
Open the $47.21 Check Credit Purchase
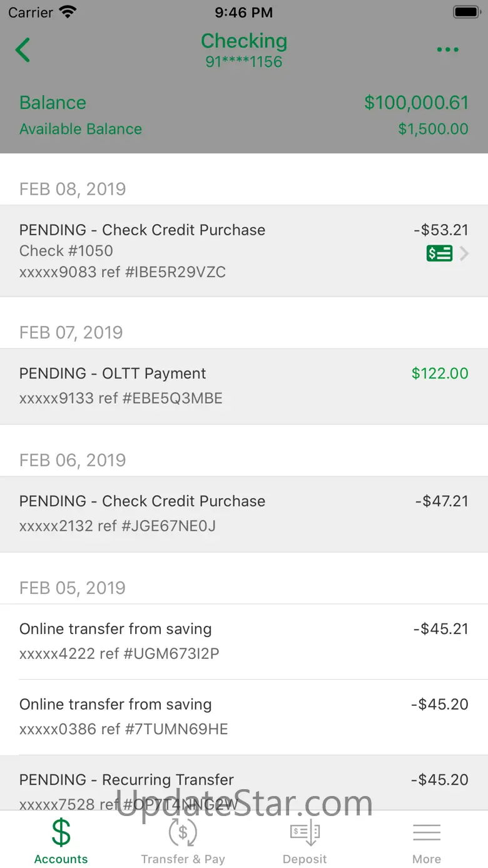pyautogui.click(x=244, y=514)
